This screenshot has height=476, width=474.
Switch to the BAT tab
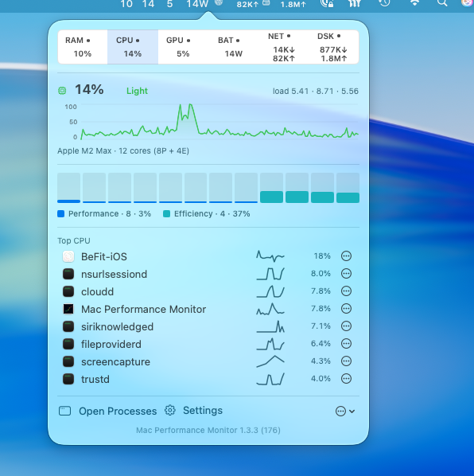pyautogui.click(x=233, y=47)
